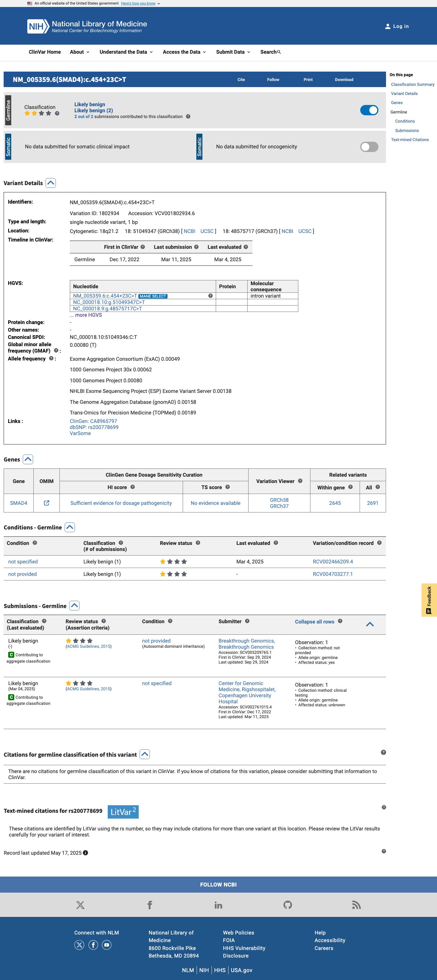Open dbSNP: rs200778699 link

point(94,427)
